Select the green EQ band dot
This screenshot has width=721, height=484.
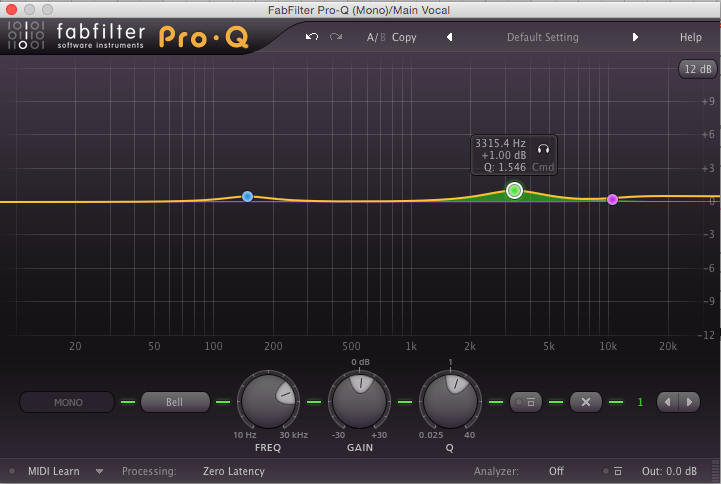click(514, 190)
